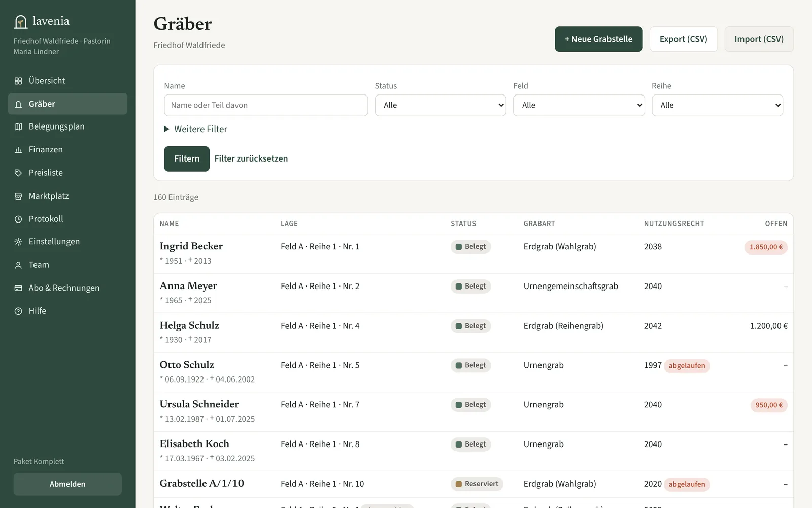Viewport: 812px width, 508px height.
Task: Click the 950,00 € open amount badge
Action: point(769,405)
